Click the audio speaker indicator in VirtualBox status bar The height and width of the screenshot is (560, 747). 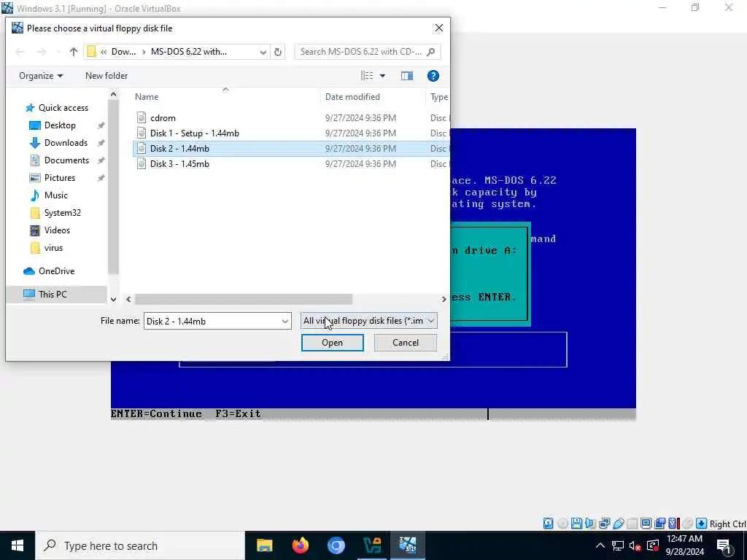point(590,524)
